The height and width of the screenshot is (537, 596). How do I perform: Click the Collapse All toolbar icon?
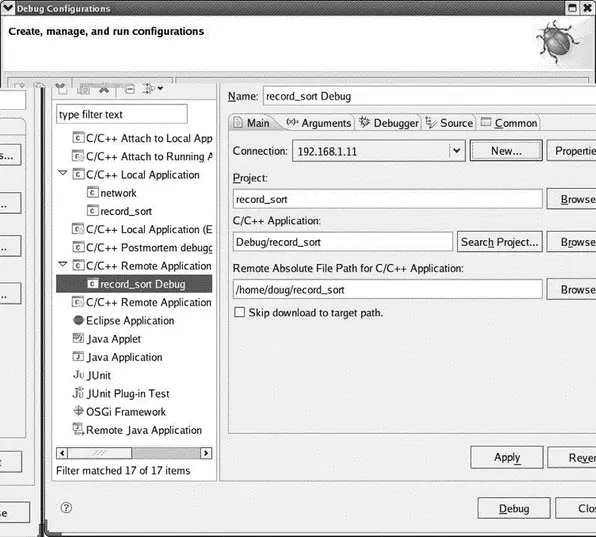point(130,89)
